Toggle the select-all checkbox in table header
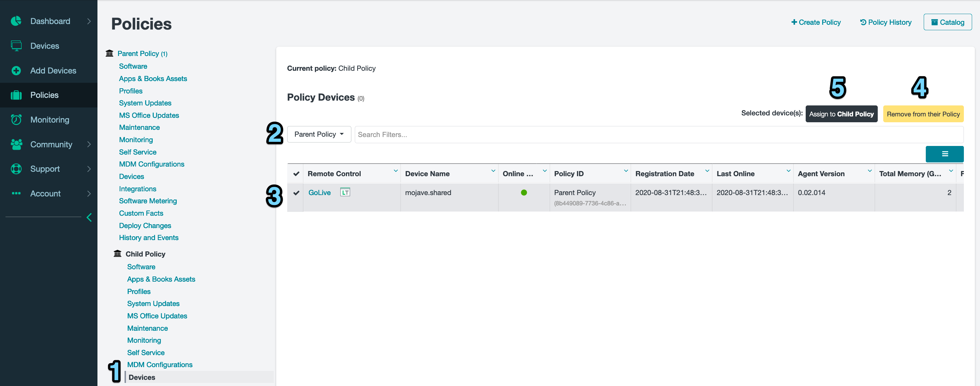Image resolution: width=980 pixels, height=386 pixels. pos(296,173)
